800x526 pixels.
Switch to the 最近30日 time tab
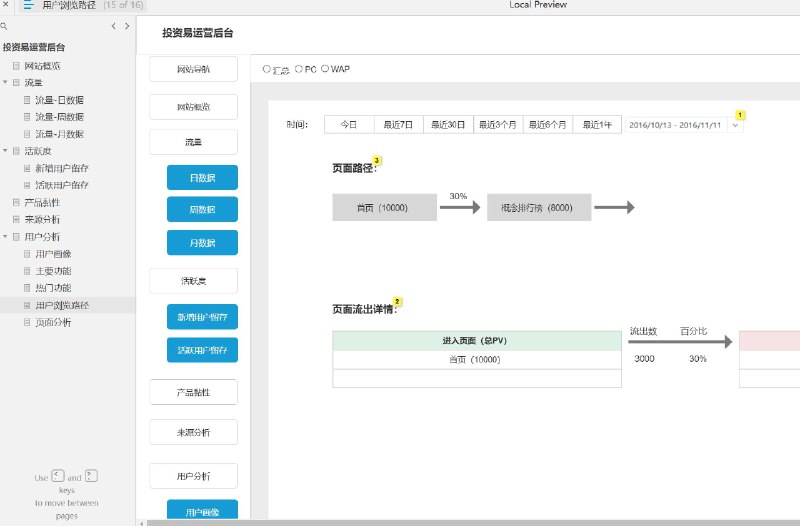coord(448,125)
